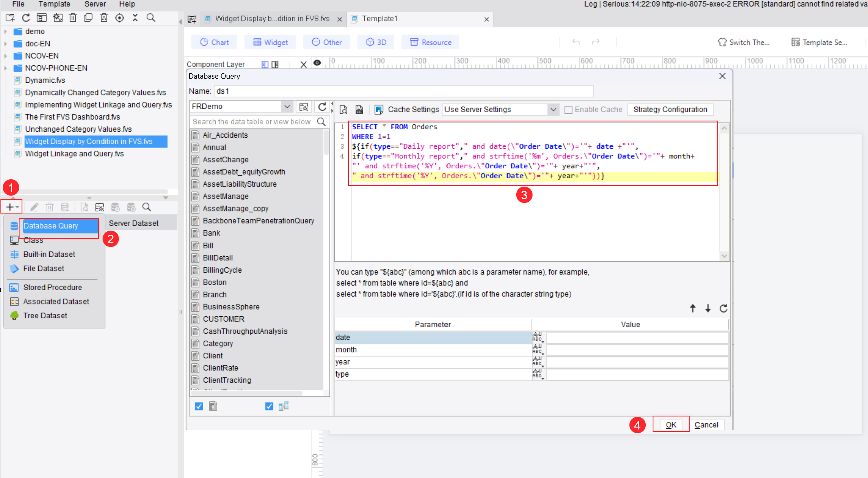Refresh the parameter list
The width and height of the screenshot is (868, 478).
point(723,308)
